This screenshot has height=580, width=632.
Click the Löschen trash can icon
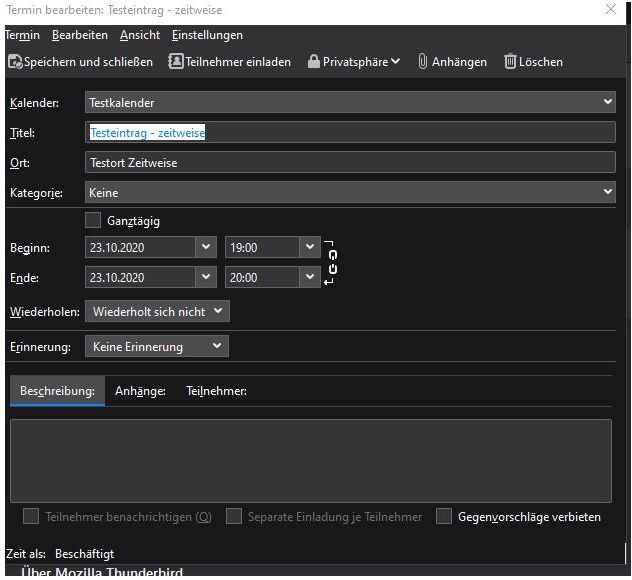tap(510, 61)
